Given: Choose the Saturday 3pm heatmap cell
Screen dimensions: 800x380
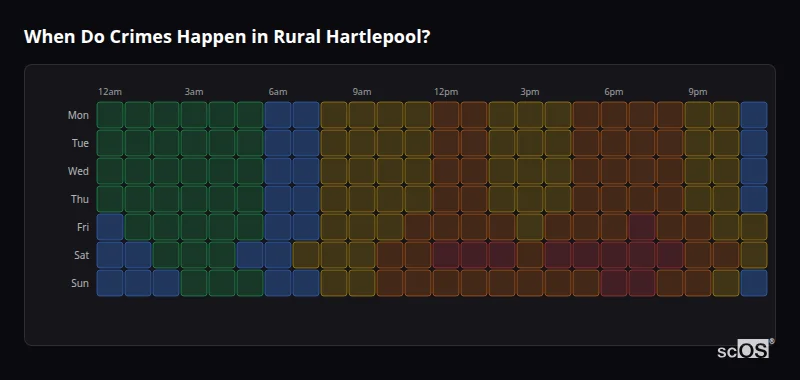Looking at the screenshot, I should (530, 255).
